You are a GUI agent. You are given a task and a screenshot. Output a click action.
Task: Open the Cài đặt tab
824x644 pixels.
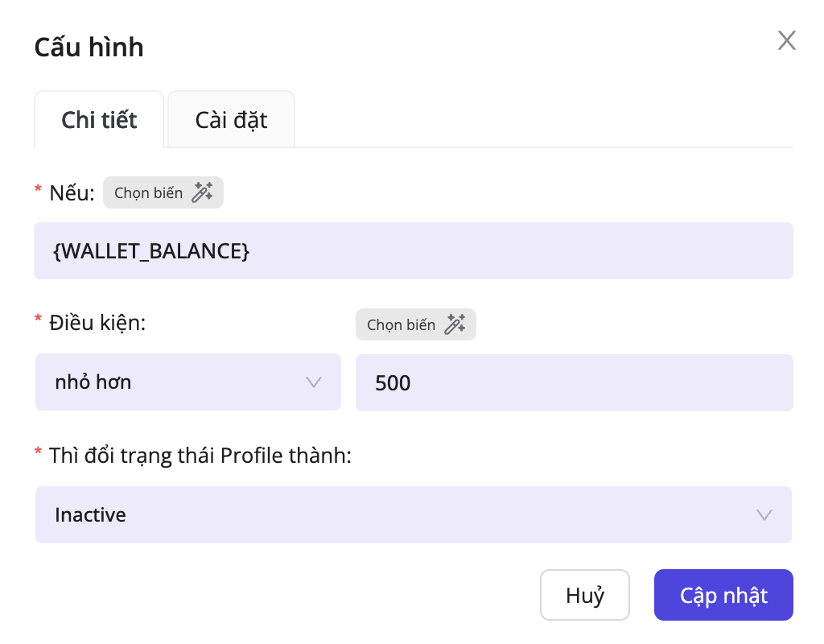pyautogui.click(x=231, y=120)
